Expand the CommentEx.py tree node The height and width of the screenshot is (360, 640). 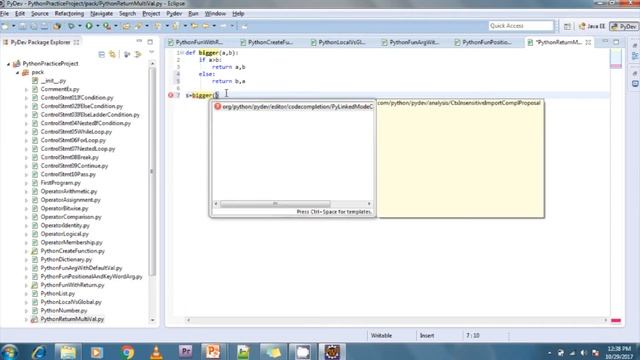click(26, 89)
